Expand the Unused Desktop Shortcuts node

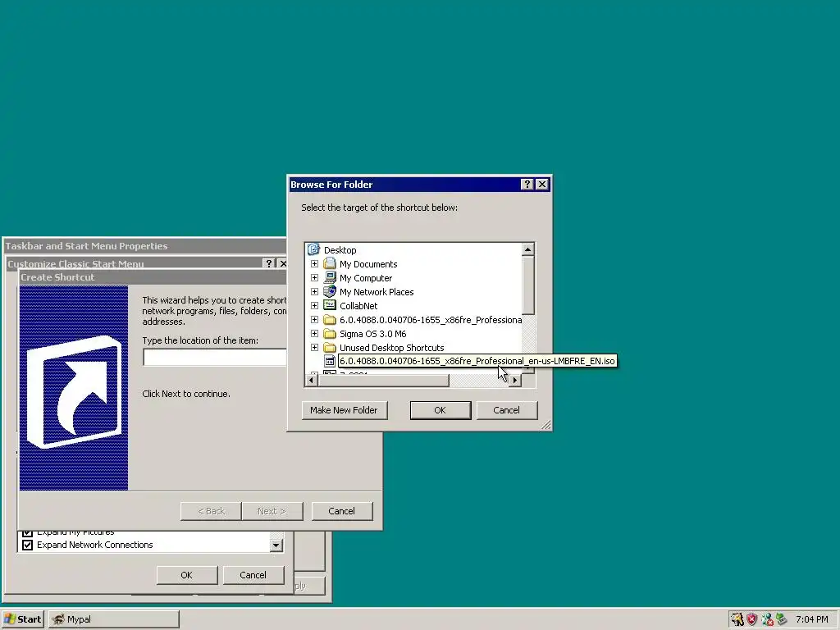[x=314, y=347]
